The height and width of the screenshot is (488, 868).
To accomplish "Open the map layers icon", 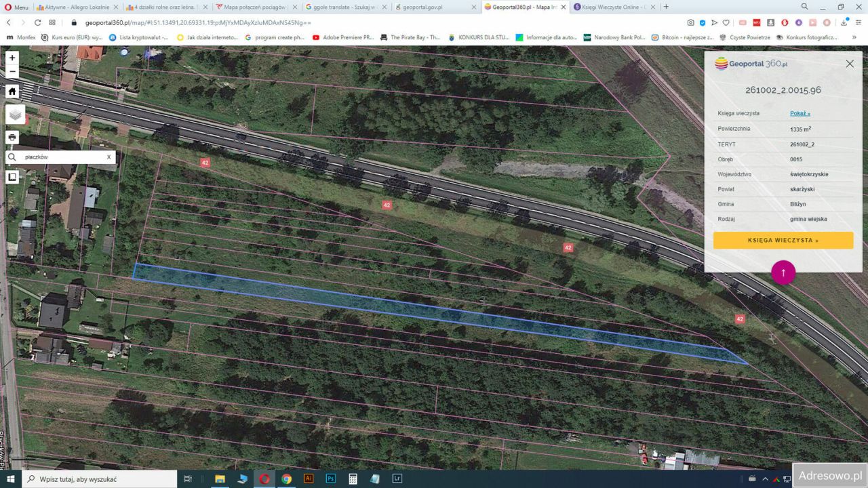I will coord(15,114).
